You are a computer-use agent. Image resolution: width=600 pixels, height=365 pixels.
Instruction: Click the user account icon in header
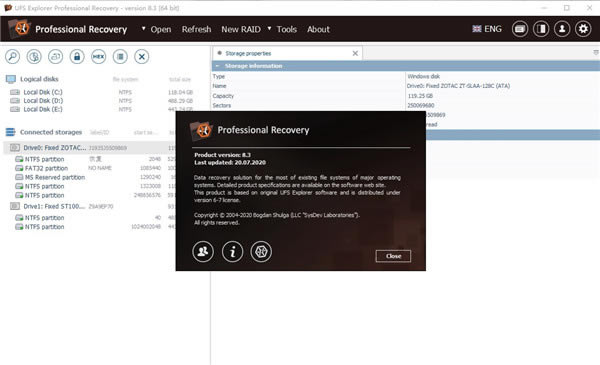coord(562,29)
